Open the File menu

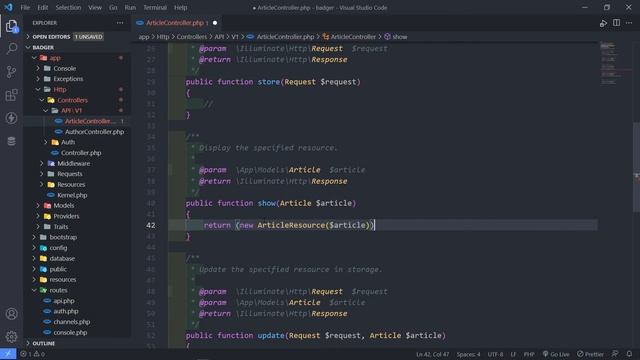(25, 7)
